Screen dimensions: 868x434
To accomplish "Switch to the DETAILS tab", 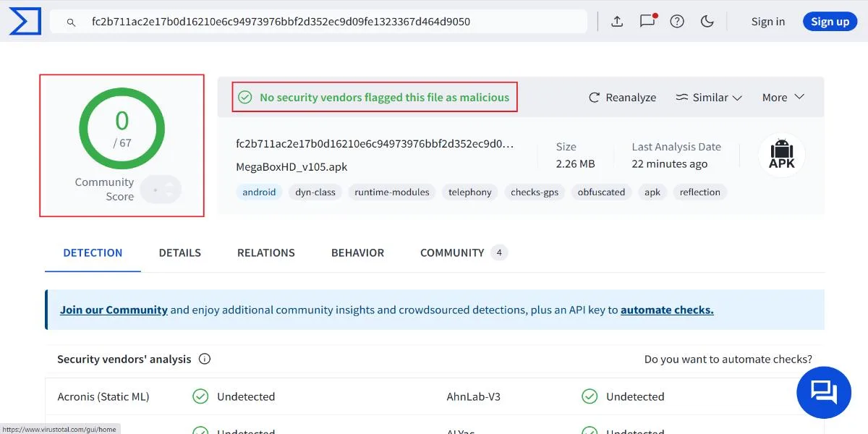I will click(180, 252).
